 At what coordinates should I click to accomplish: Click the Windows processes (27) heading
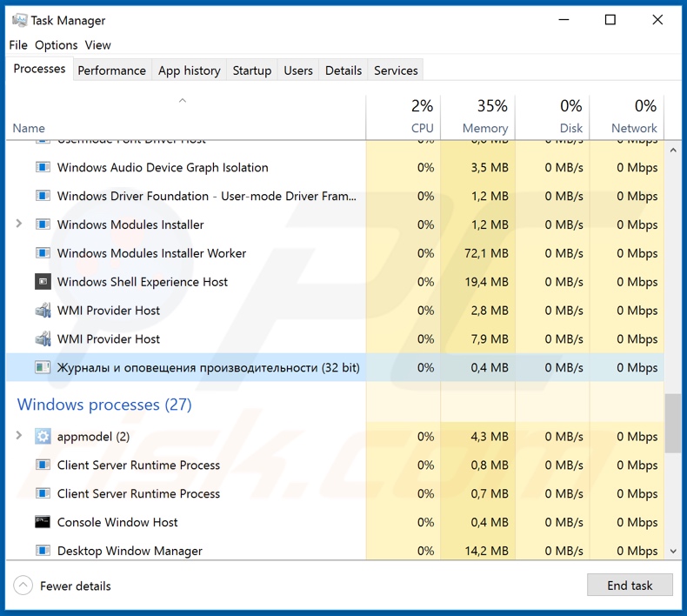tap(104, 405)
